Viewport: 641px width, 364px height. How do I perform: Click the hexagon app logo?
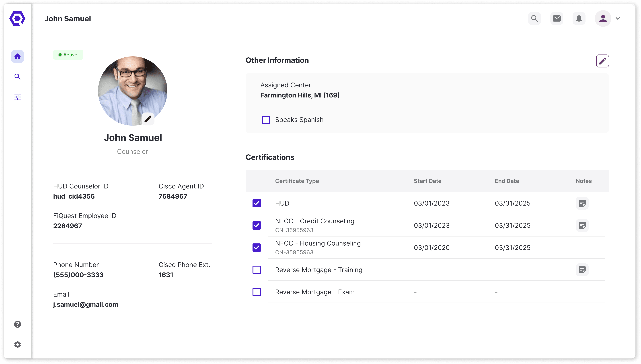[17, 18]
